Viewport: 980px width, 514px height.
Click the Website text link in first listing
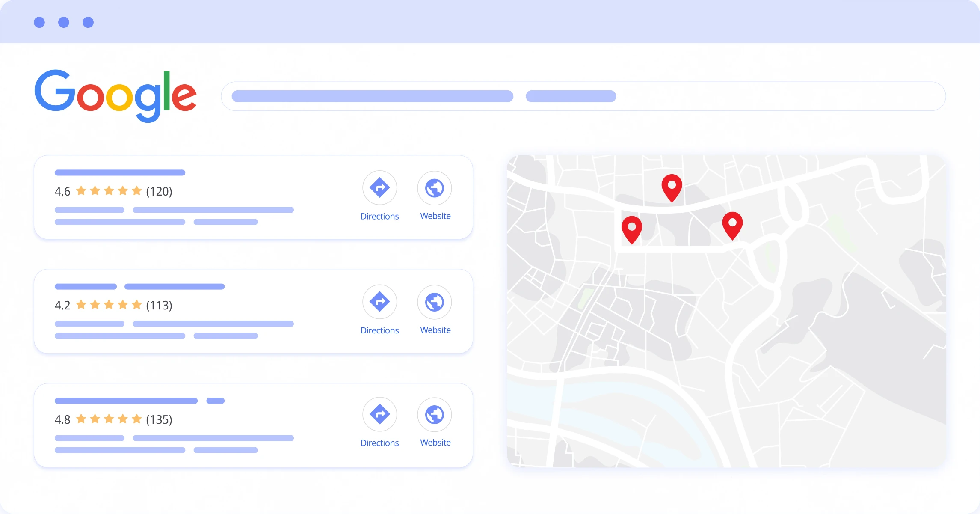coord(435,216)
